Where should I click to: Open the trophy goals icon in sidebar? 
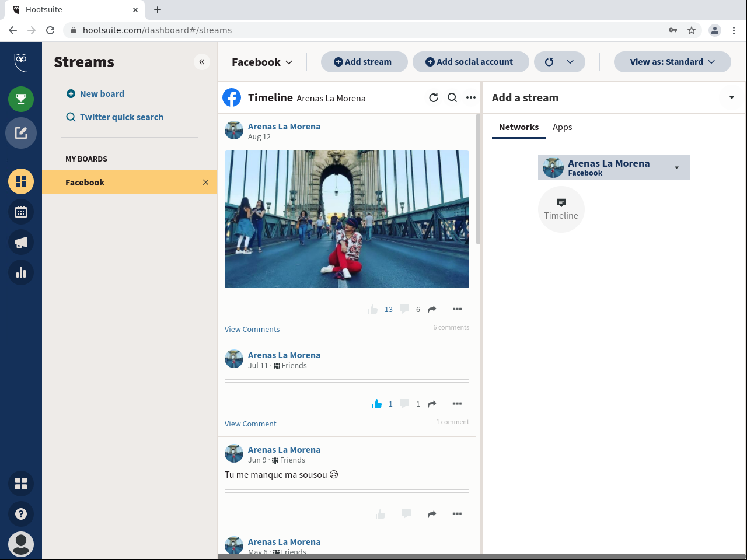pos(21,99)
